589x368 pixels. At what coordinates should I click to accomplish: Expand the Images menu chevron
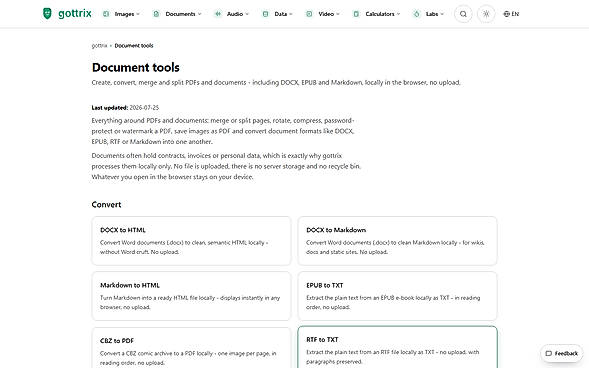pos(138,14)
